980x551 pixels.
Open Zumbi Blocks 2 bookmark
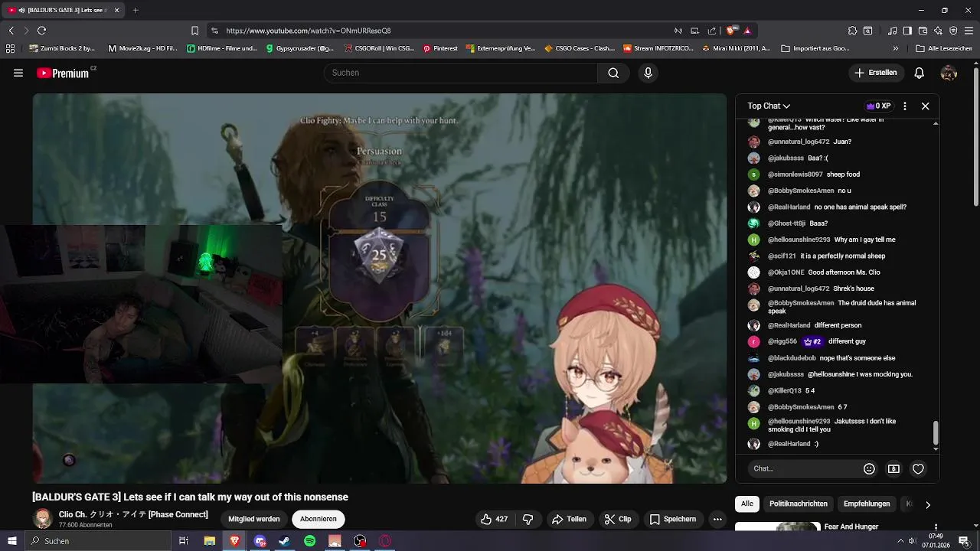62,48
